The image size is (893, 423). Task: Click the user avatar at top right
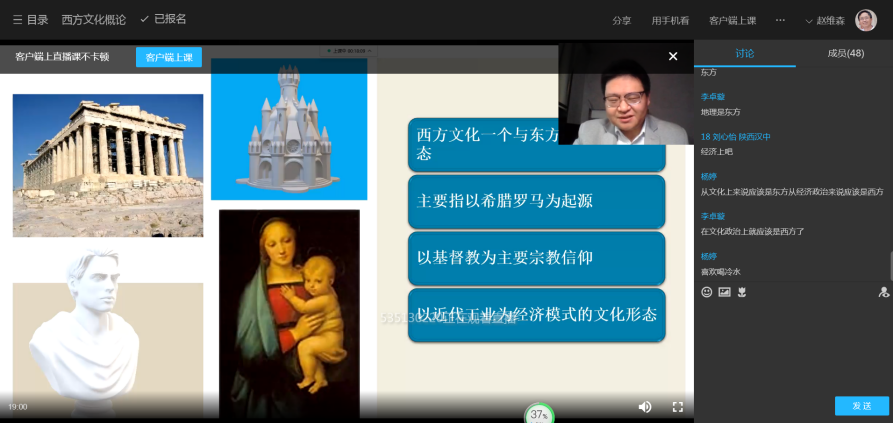[x=866, y=20]
